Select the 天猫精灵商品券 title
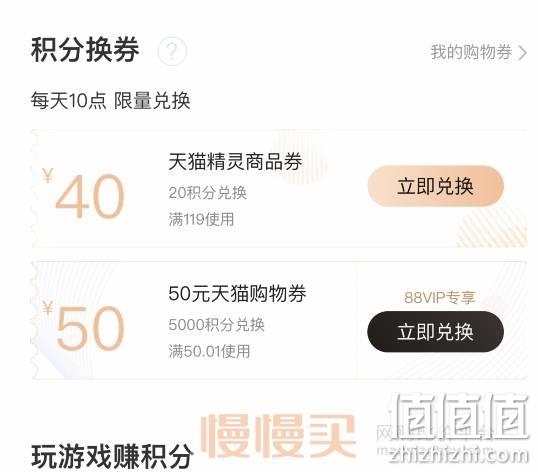 coord(235,162)
